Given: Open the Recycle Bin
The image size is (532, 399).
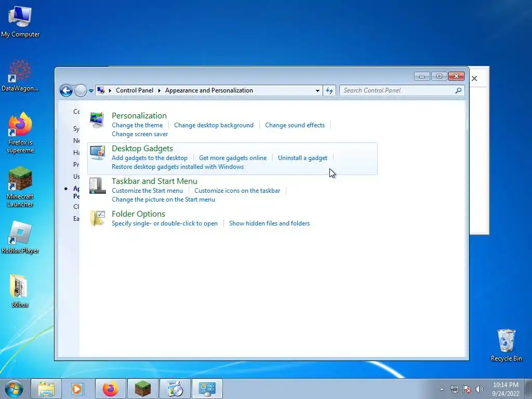Looking at the screenshot, I should pos(506,345).
